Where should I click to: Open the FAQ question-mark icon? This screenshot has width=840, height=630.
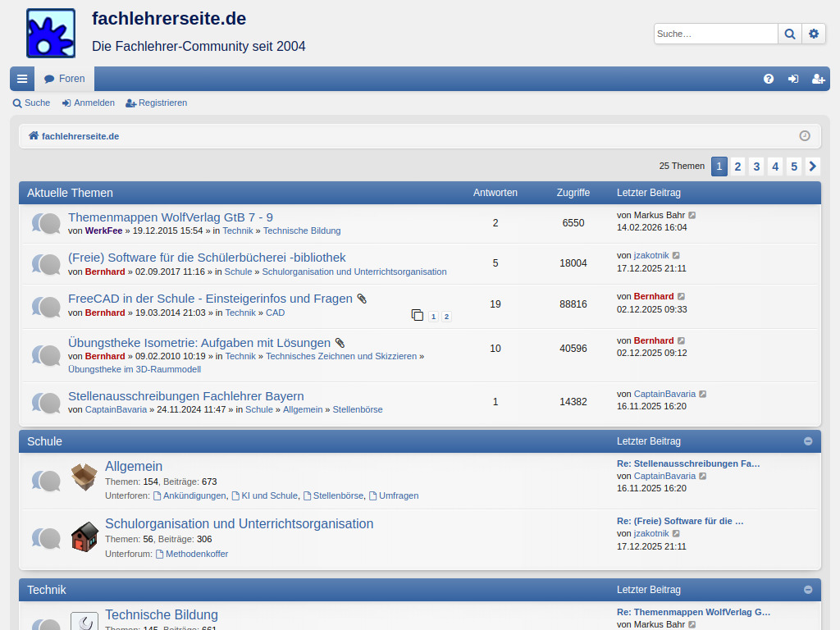[769, 79]
